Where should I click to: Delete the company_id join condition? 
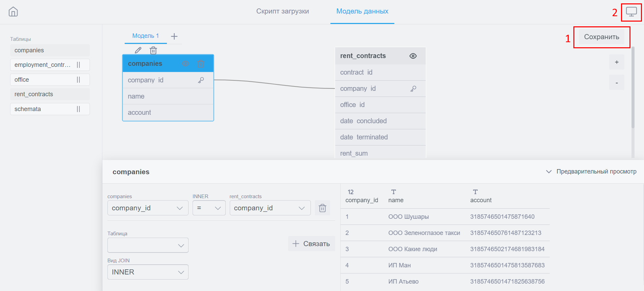coord(322,208)
